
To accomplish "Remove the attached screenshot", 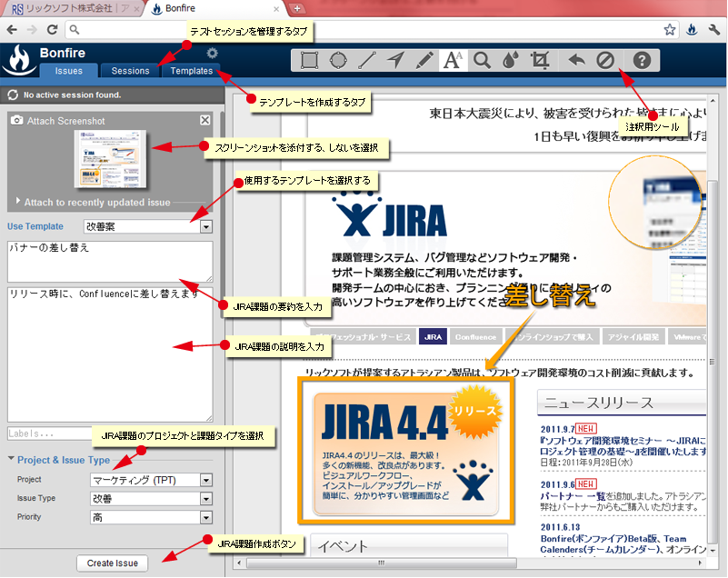I will tap(205, 120).
